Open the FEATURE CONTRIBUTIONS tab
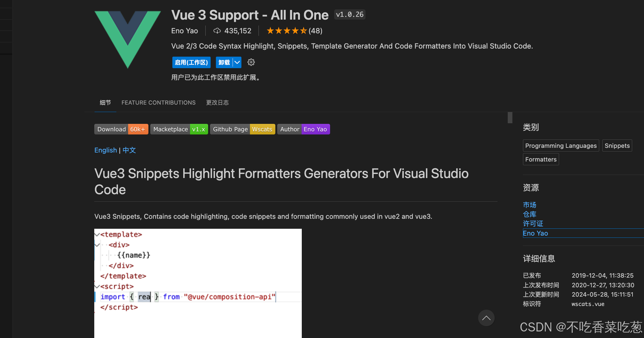Image resolution: width=644 pixels, height=338 pixels. 158,103
